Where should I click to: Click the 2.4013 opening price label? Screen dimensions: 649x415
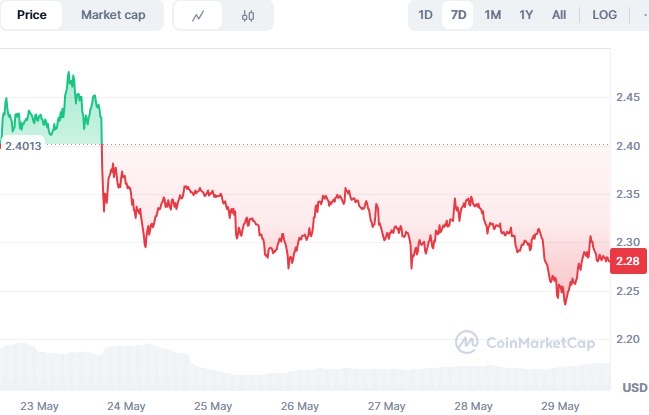[23, 146]
